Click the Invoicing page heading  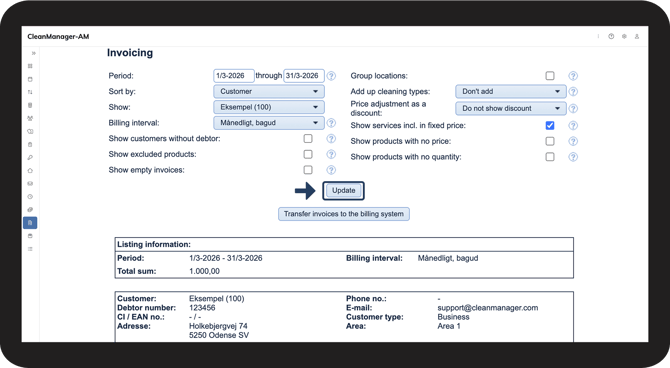pos(130,53)
